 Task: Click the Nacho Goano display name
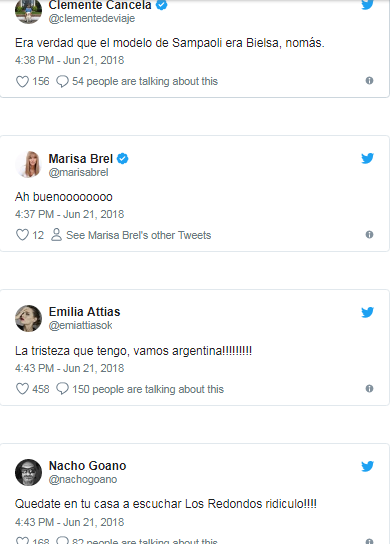(87, 466)
